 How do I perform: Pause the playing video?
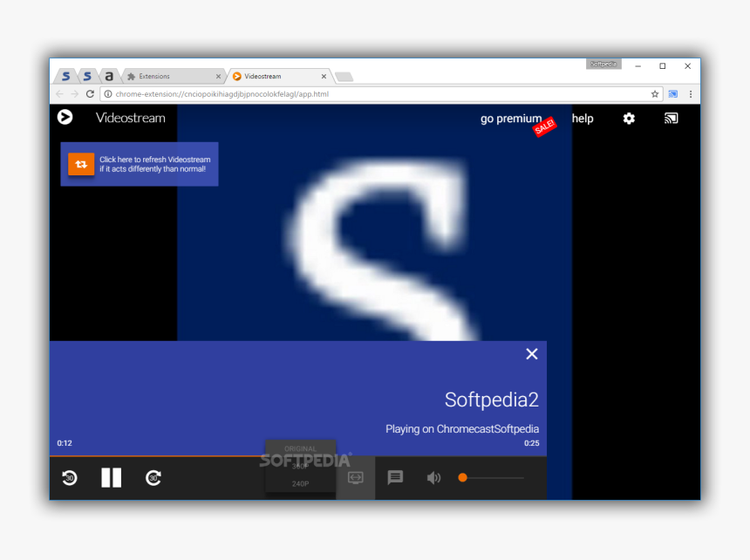pyautogui.click(x=111, y=478)
